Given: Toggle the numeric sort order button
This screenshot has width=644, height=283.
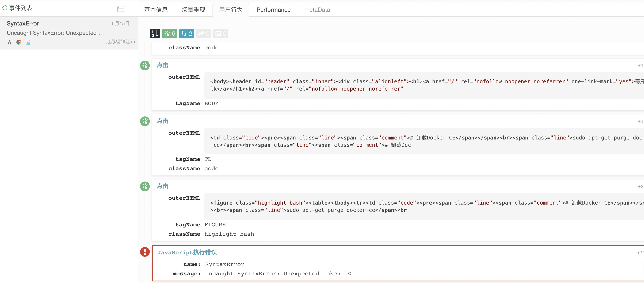Looking at the screenshot, I should pos(155,34).
